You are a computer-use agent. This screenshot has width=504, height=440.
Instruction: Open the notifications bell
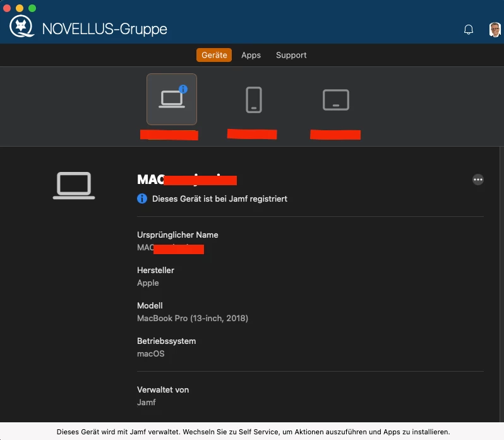(469, 30)
